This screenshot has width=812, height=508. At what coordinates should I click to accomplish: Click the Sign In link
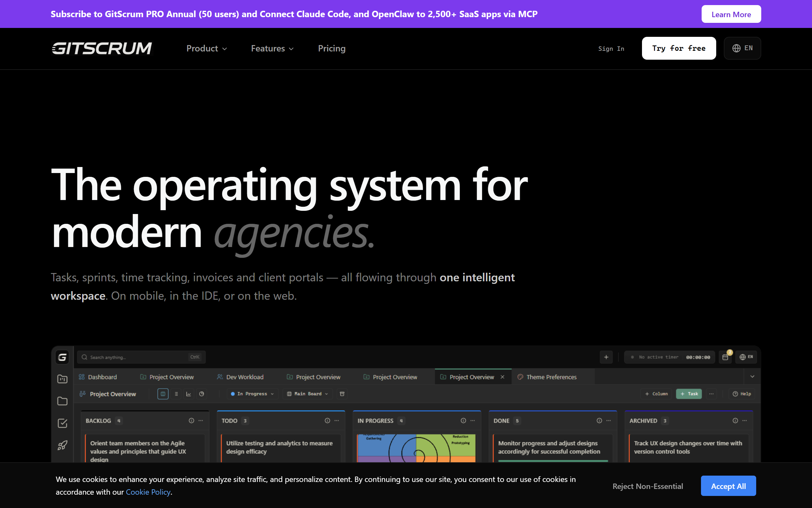(611, 48)
